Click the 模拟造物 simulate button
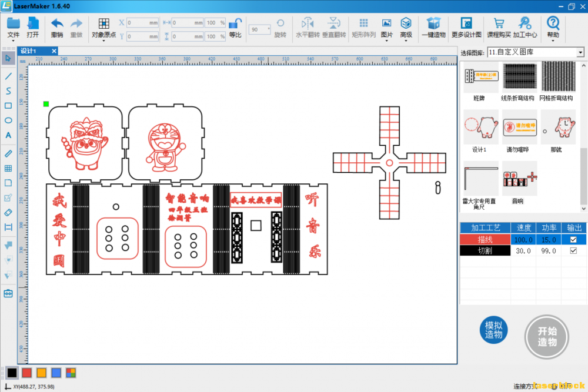The height and width of the screenshot is (392, 588). [x=493, y=330]
